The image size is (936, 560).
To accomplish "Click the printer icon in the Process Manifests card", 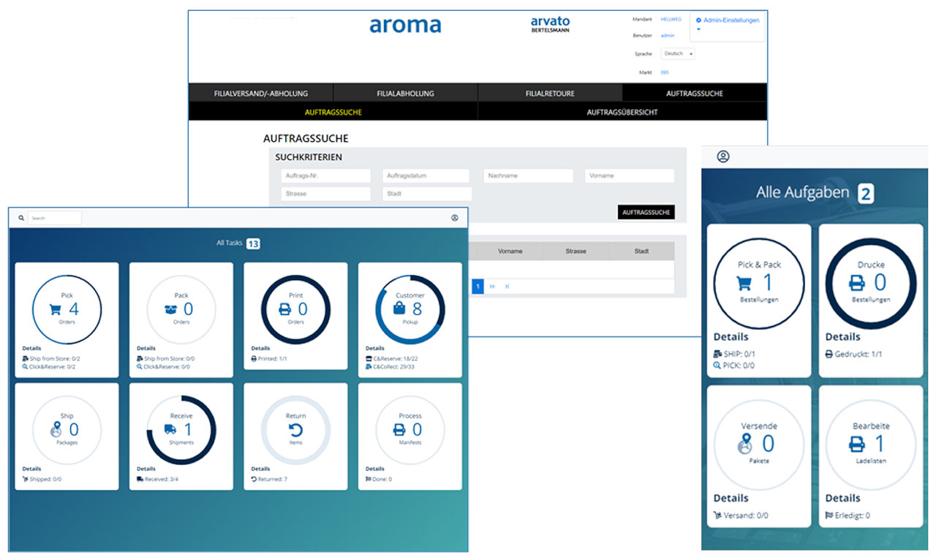I will pos(399,430).
